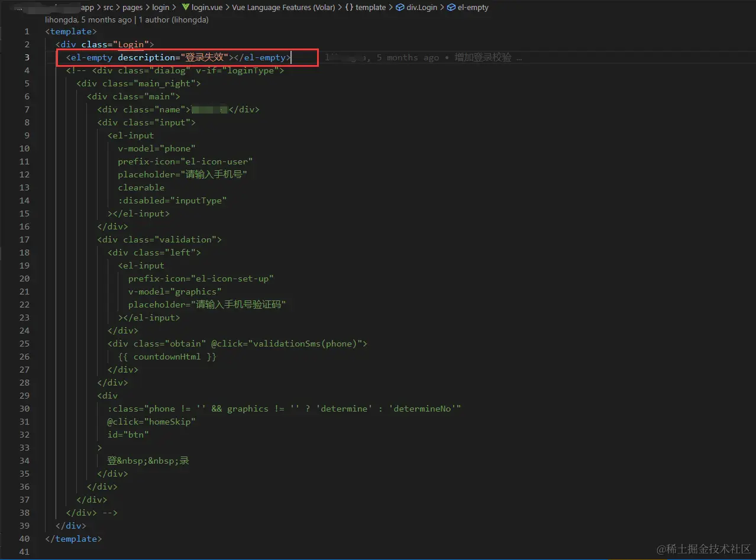
Task: Click the opening <template> tag on line 1
Action: click(71, 31)
